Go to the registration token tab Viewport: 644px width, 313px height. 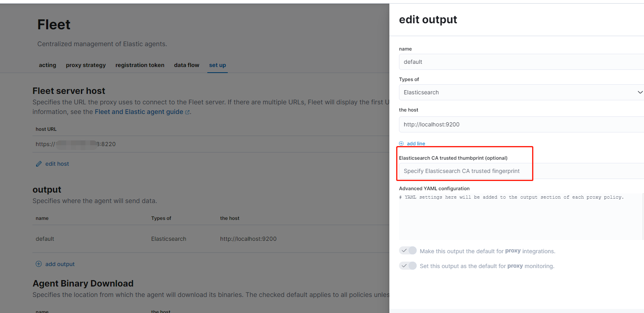coord(140,65)
